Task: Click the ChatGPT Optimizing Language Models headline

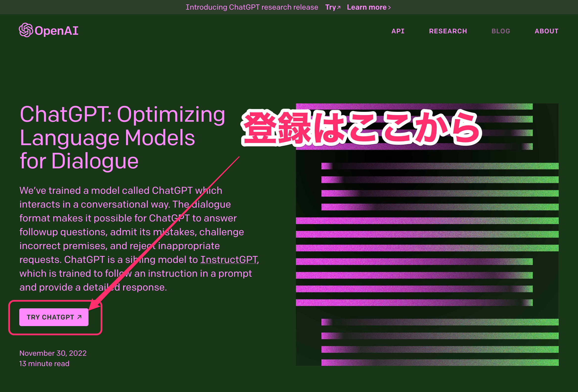Action: pyautogui.click(x=122, y=137)
